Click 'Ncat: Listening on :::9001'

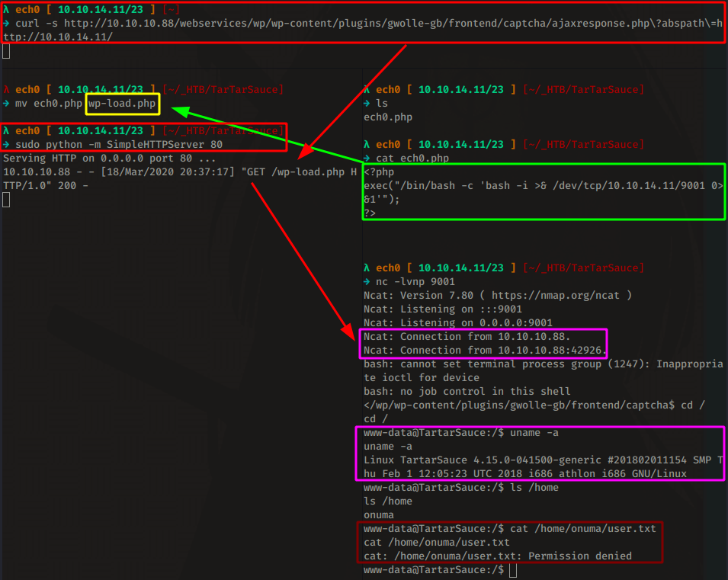point(443,309)
